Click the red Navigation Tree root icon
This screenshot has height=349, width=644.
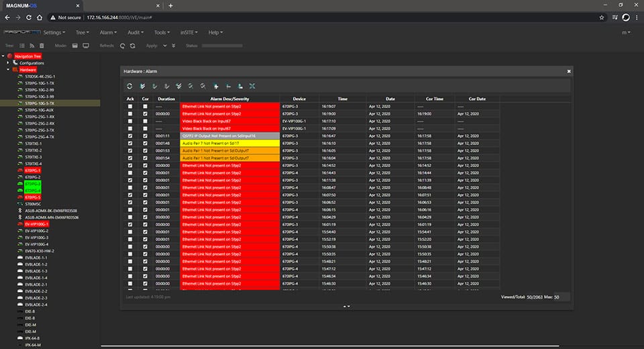pyautogui.click(x=9, y=56)
